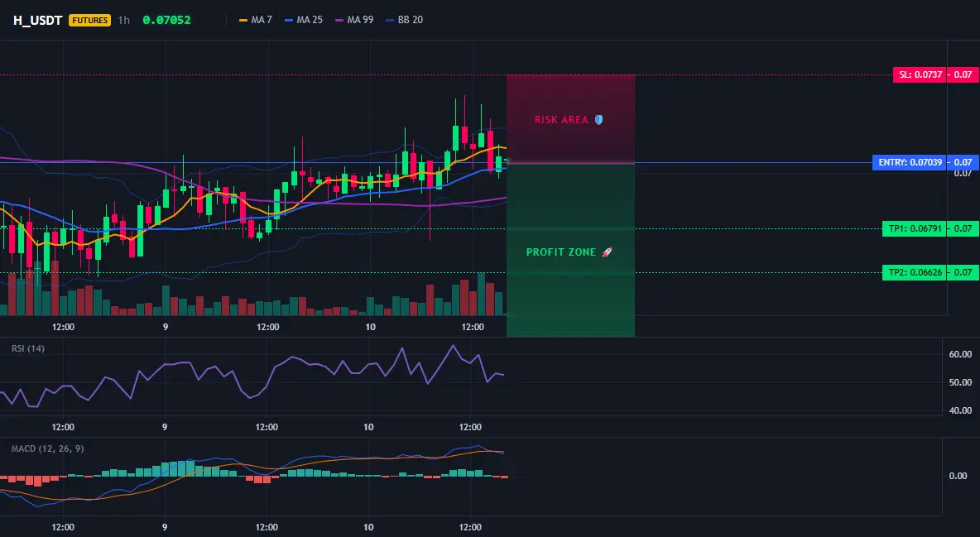980x537 pixels.
Task: Click the TP2: 0.06626 price label
Action: click(915, 272)
